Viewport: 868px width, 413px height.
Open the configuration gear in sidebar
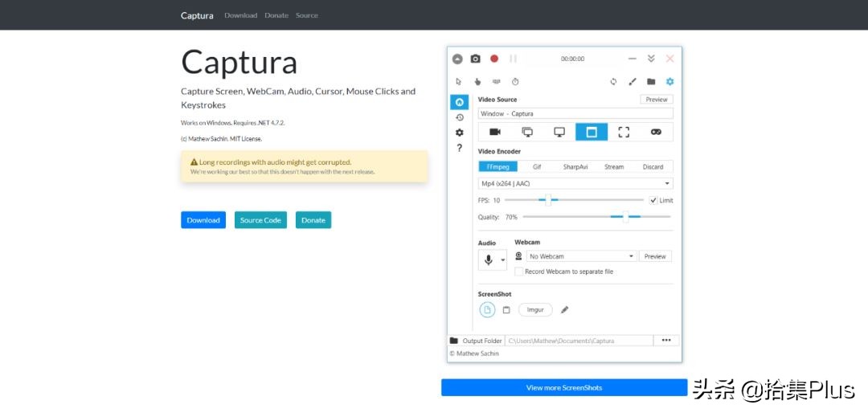coord(460,133)
